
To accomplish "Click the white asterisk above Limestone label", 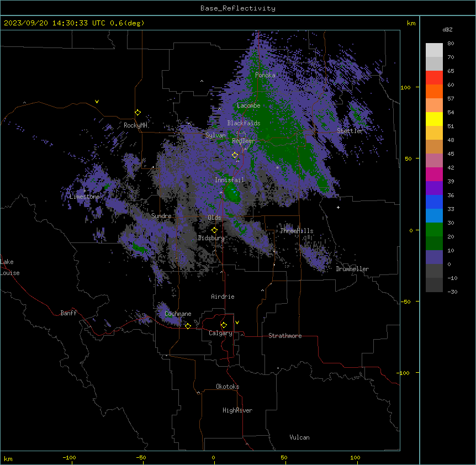I will (84, 191).
